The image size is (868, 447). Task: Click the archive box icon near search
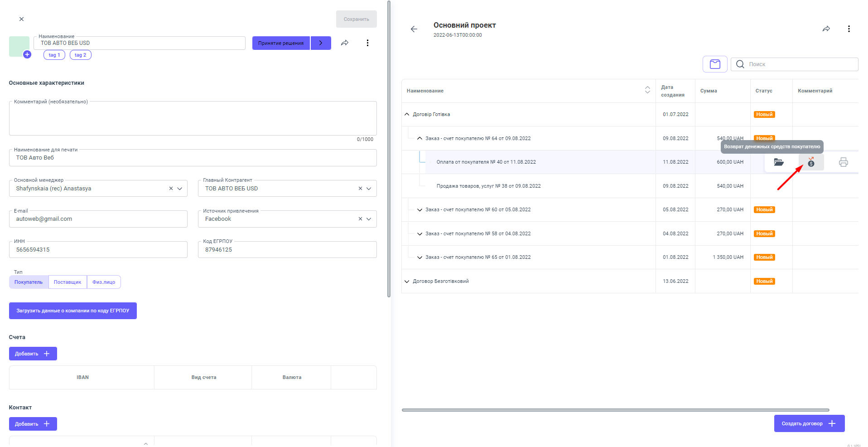715,64
